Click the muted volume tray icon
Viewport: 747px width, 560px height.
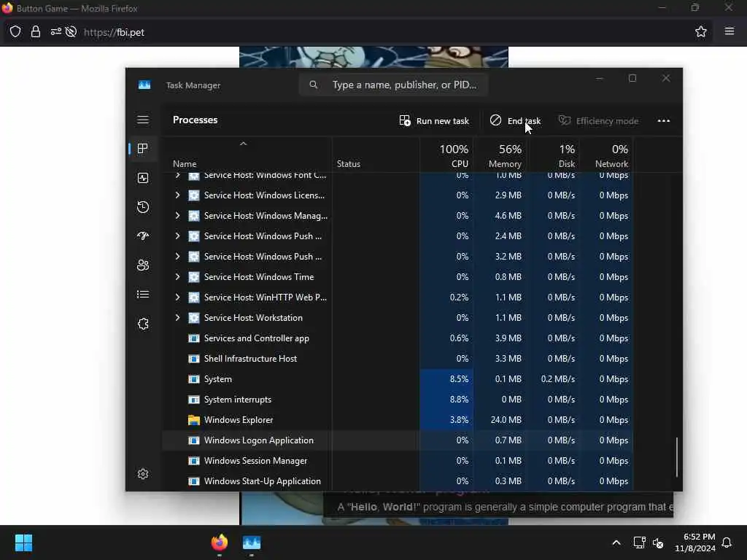(x=658, y=542)
